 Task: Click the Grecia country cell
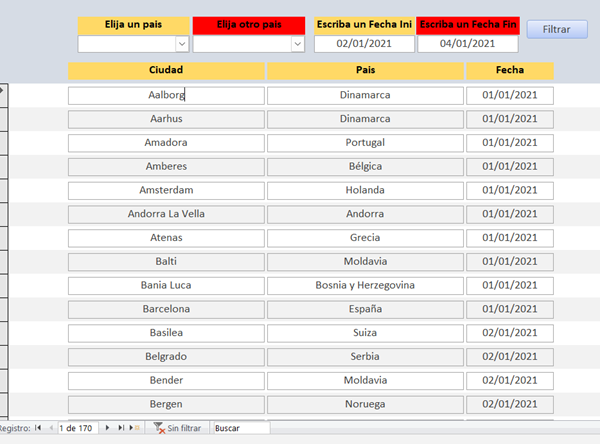[x=365, y=238]
